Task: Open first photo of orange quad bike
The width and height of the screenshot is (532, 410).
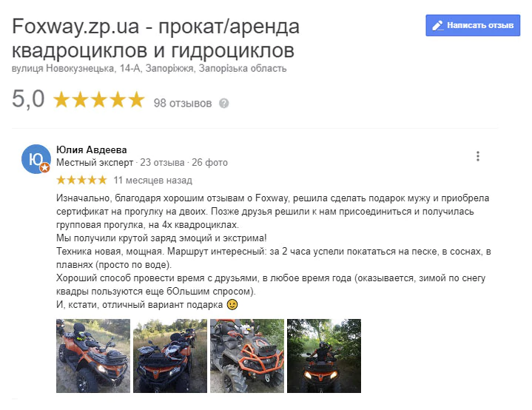Action: pyautogui.click(x=93, y=356)
